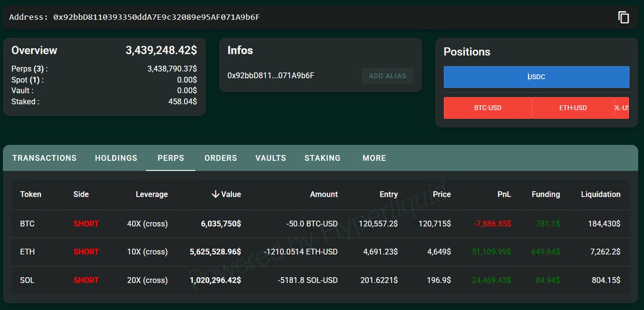Click the PnL column header
644x310 pixels.
504,194
